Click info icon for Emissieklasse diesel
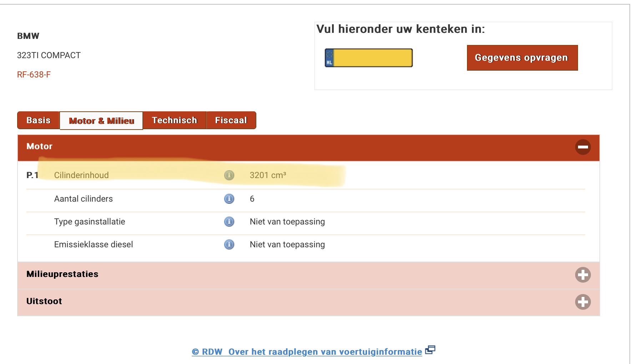The width and height of the screenshot is (633, 364). coord(229,244)
